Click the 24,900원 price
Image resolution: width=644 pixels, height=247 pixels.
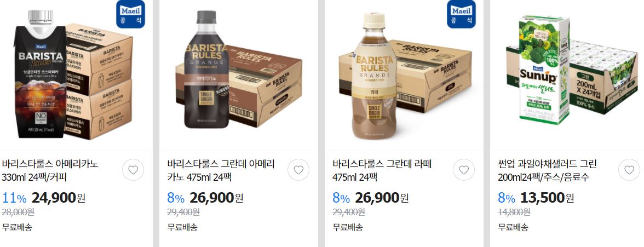pos(58,198)
